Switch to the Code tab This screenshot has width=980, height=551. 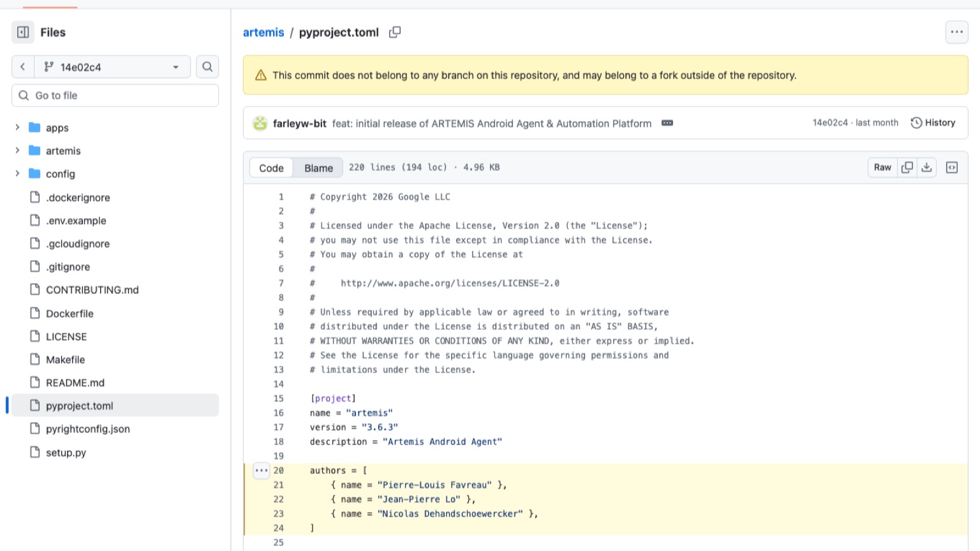click(271, 168)
